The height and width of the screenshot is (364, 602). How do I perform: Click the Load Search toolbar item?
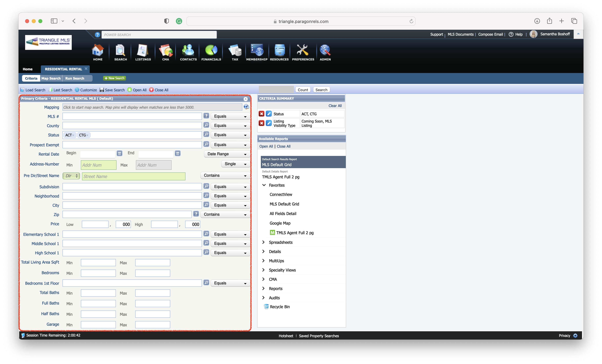pyautogui.click(x=33, y=90)
